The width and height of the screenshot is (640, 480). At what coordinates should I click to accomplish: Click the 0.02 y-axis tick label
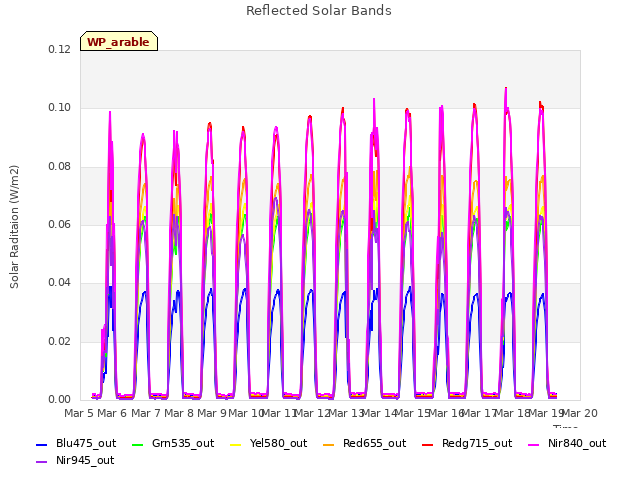(60, 341)
